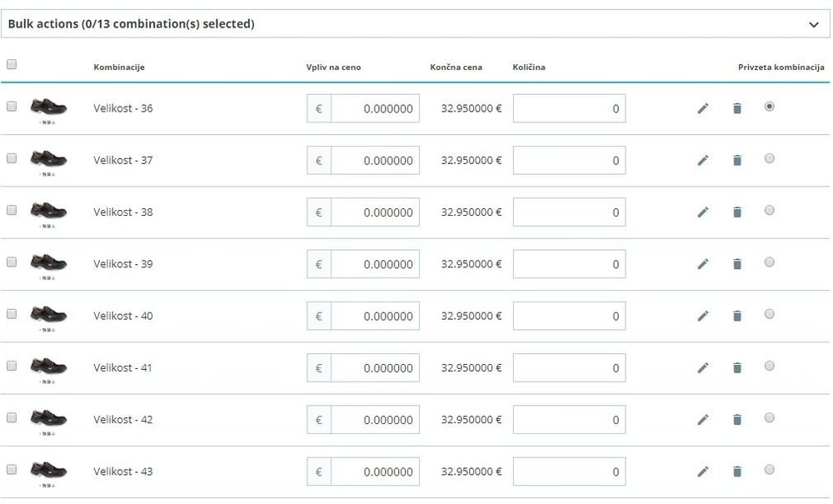The height and width of the screenshot is (504, 833).
Task: Click price impact field for Velikost - 36
Action: tap(375, 108)
